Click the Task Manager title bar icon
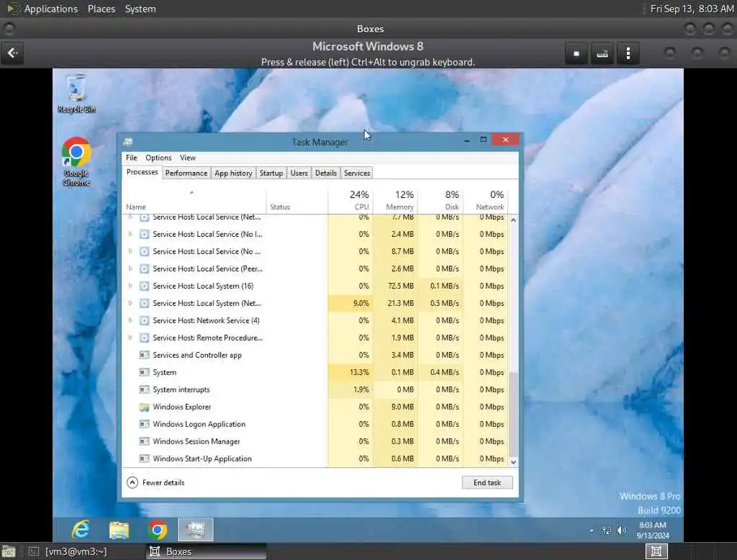Viewport: 737px width, 560px height. click(128, 142)
